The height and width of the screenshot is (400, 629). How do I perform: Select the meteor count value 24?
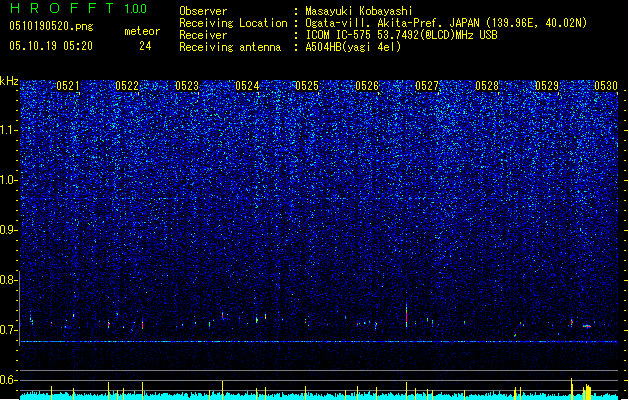pos(145,46)
